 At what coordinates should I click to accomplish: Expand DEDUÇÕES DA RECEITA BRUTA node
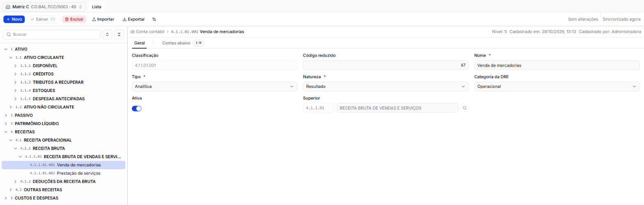16,182
